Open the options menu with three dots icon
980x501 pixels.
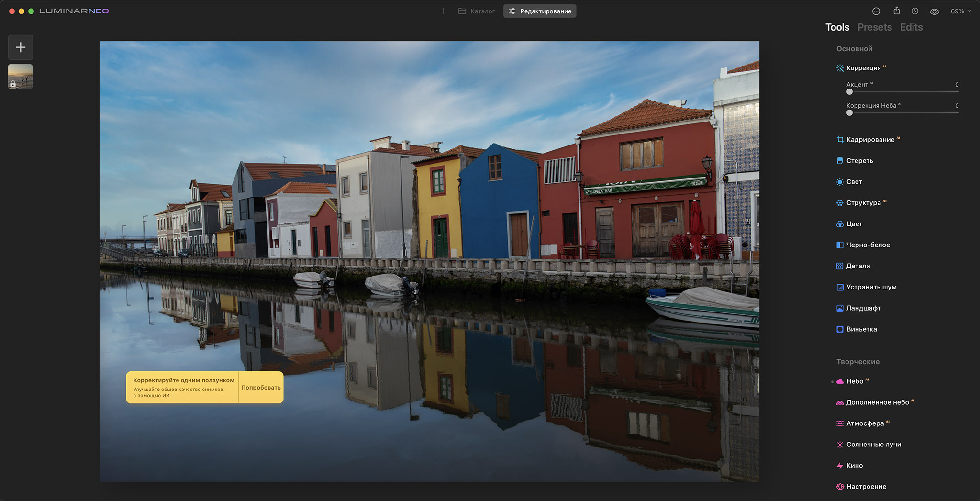click(x=877, y=11)
